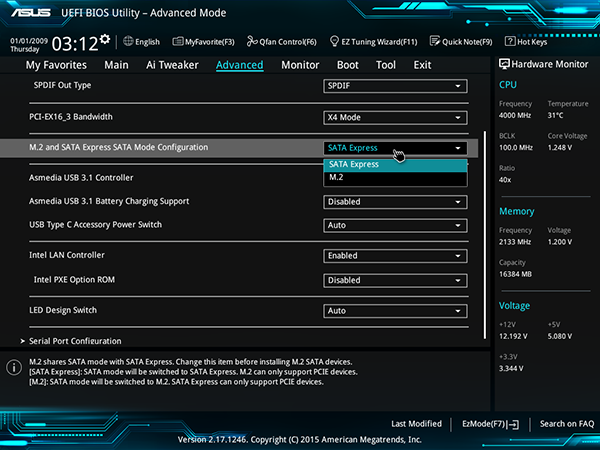This screenshot has width=600, height=450.
Task: Click the 1.248 V core voltage value
Action: coord(559,147)
